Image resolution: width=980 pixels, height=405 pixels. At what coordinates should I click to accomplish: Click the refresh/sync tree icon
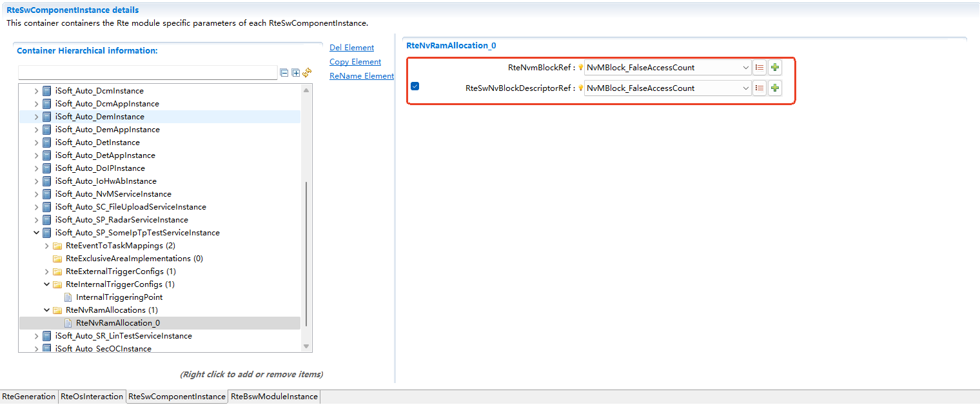pos(307,73)
